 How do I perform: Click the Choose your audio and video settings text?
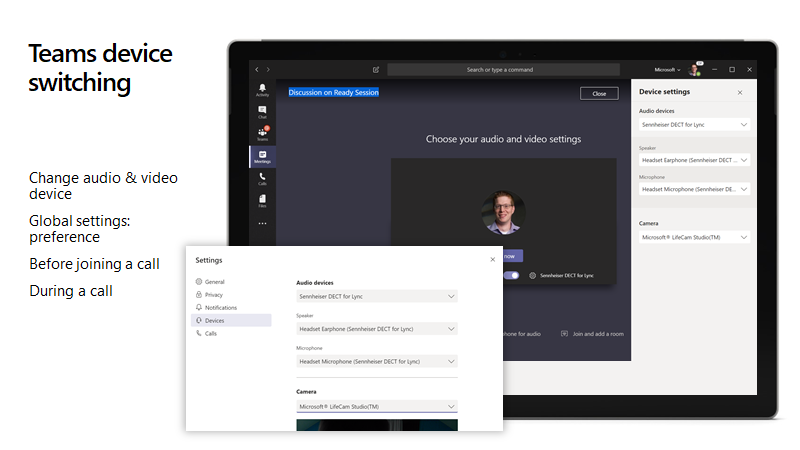pyautogui.click(x=504, y=139)
